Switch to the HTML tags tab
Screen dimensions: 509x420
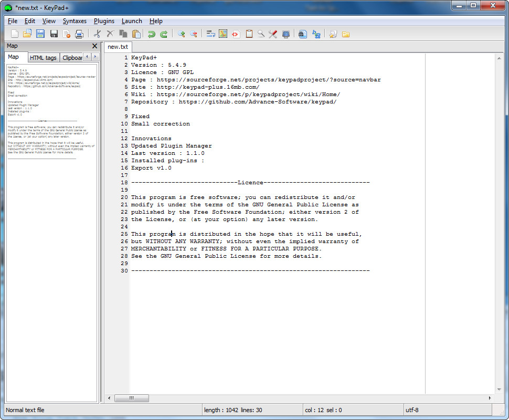tap(43, 58)
